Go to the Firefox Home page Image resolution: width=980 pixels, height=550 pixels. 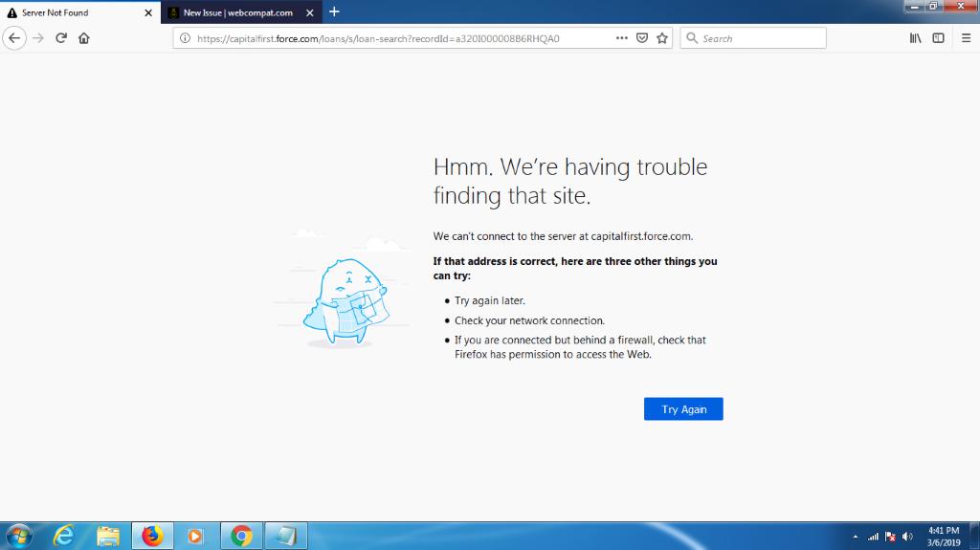click(84, 38)
